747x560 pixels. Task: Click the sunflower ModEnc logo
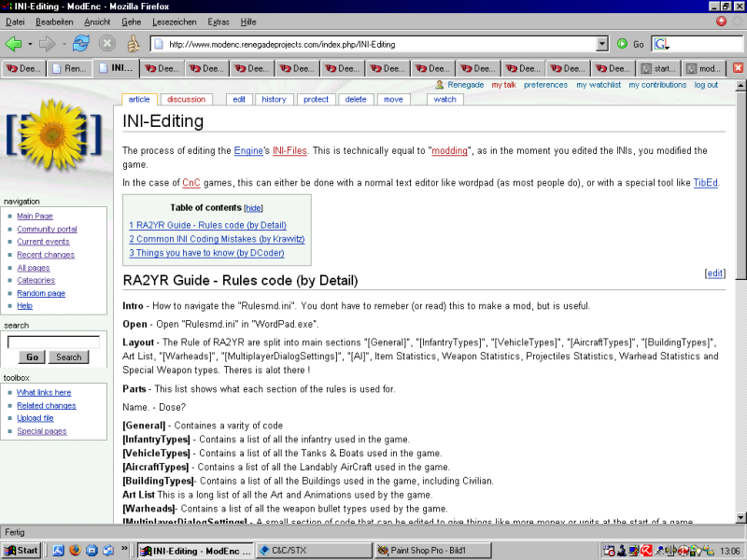pyautogui.click(x=54, y=135)
